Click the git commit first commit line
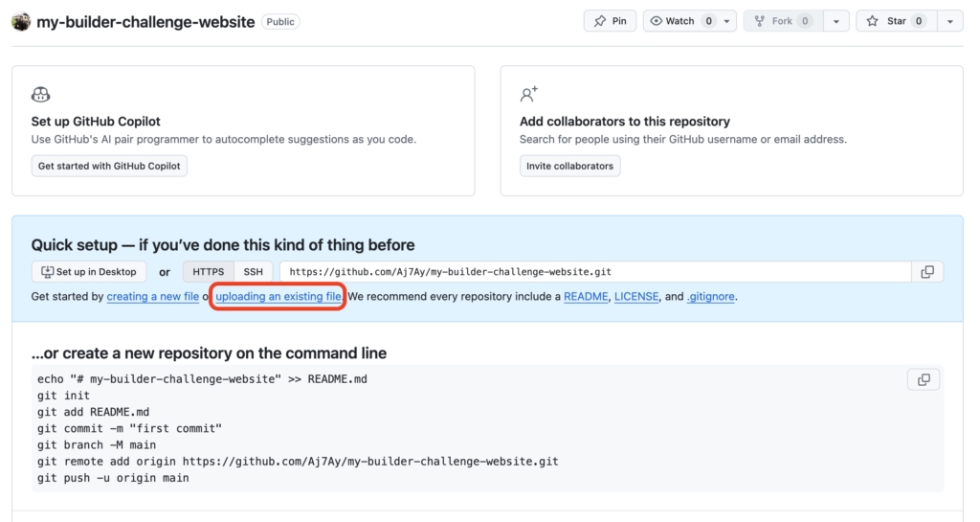The height and width of the screenshot is (522, 980). pyautogui.click(x=129, y=429)
